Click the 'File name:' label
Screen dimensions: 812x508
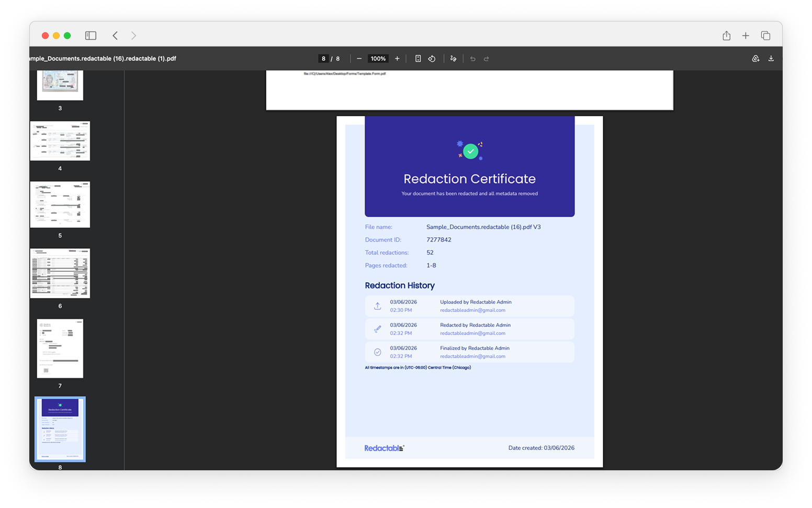(378, 227)
